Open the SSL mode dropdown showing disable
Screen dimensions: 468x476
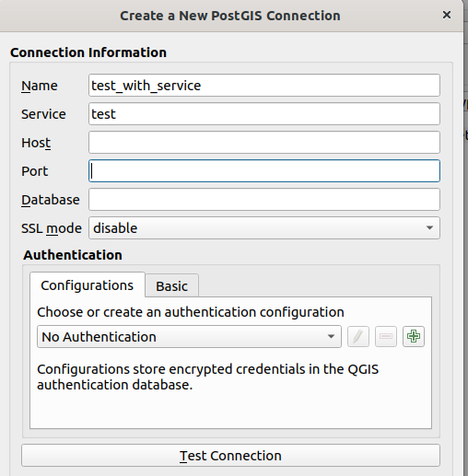click(264, 228)
